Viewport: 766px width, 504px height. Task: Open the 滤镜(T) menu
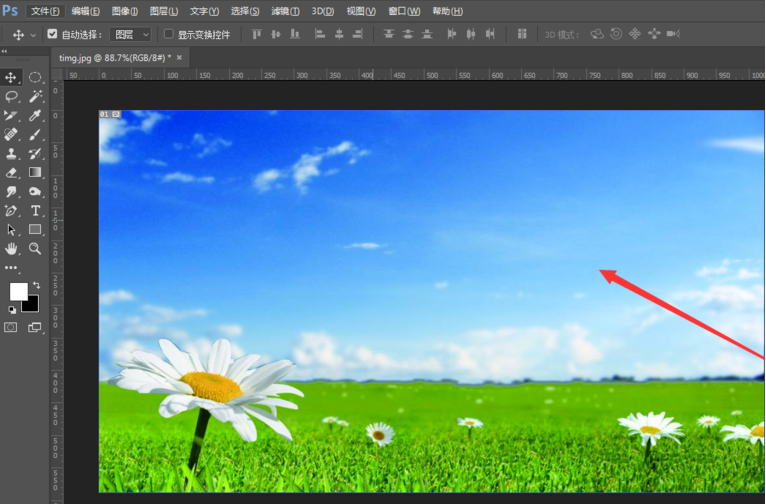coord(285,11)
